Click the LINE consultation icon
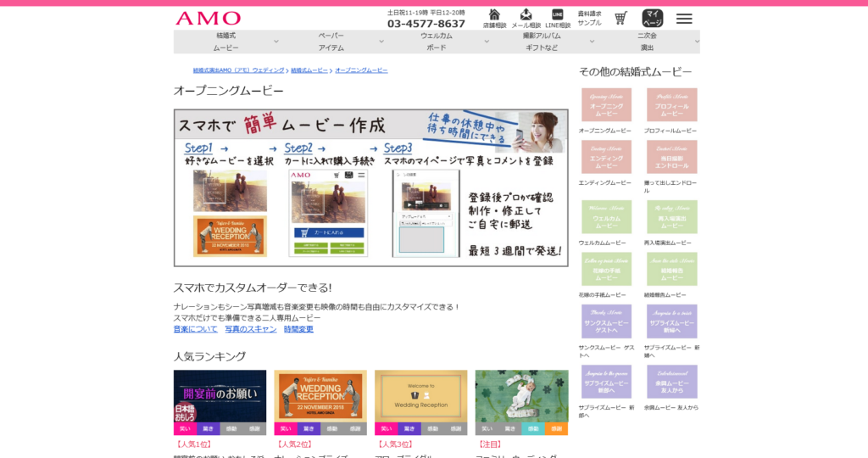Image resolution: width=868 pixels, height=458 pixels. tap(557, 15)
